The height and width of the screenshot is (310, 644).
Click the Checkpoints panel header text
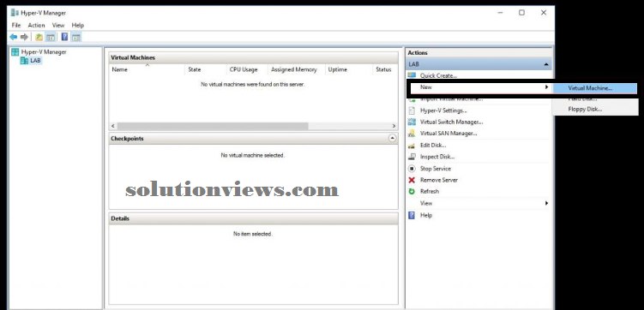pyautogui.click(x=127, y=139)
